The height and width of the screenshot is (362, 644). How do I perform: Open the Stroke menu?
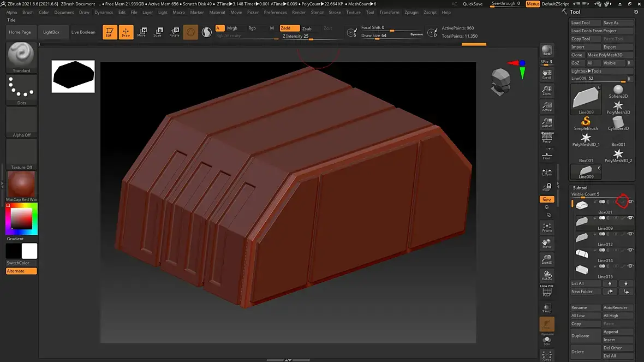tap(335, 12)
